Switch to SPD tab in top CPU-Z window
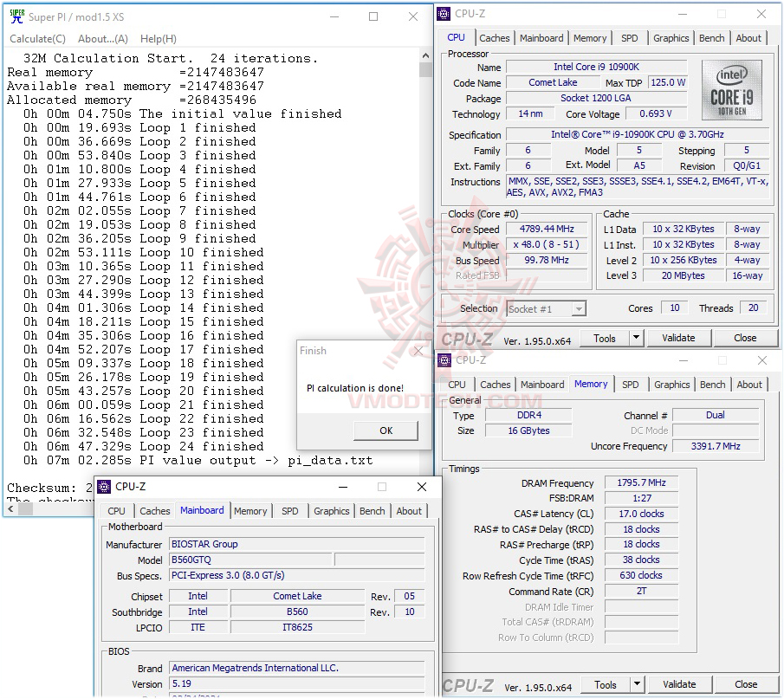Viewport: 784px width, 699px height. (x=630, y=38)
